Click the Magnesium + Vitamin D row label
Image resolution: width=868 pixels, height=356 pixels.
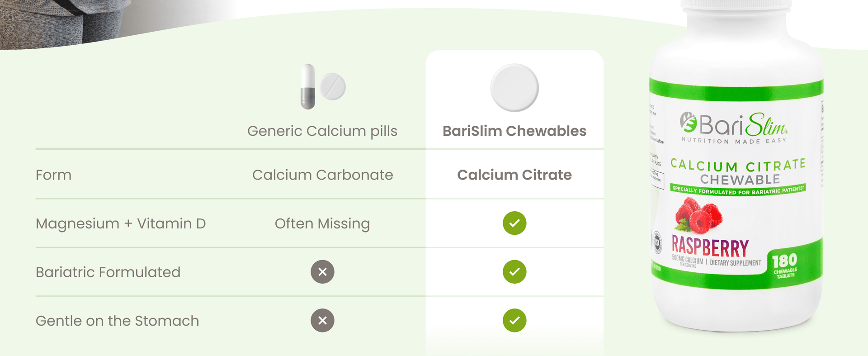[121, 223]
